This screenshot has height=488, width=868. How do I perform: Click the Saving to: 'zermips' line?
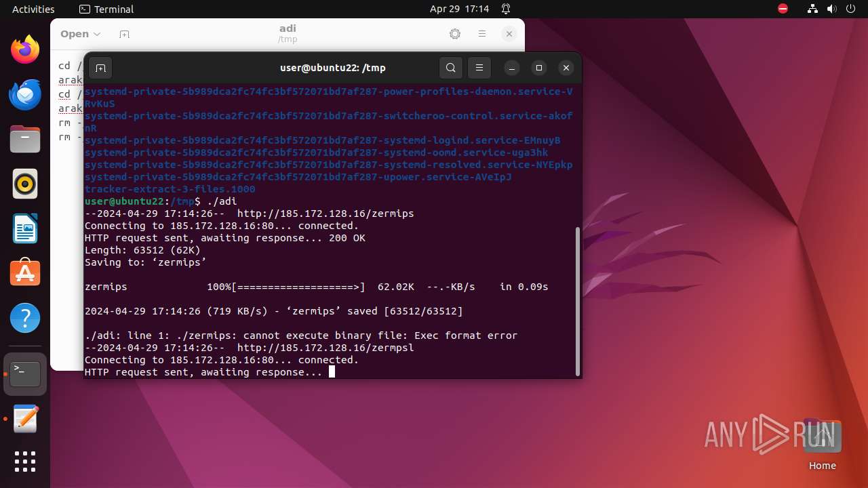tap(146, 262)
